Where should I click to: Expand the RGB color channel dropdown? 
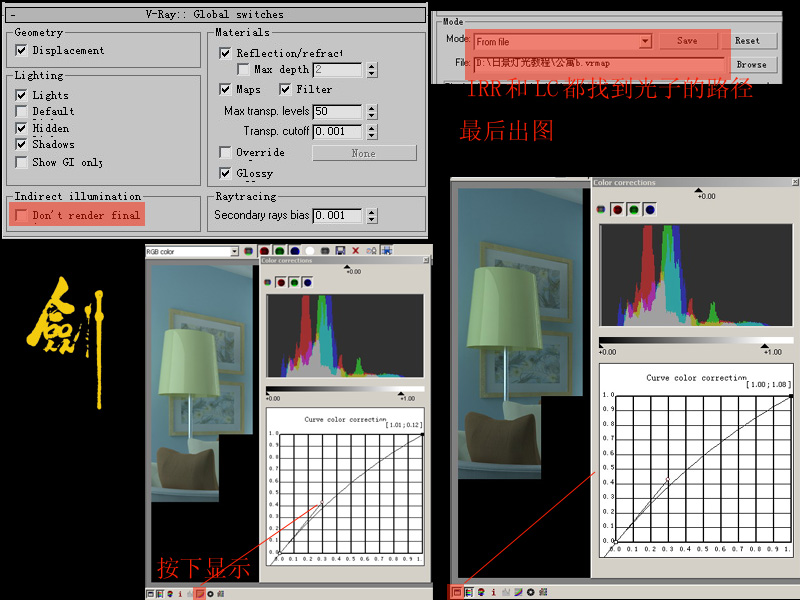[234, 251]
